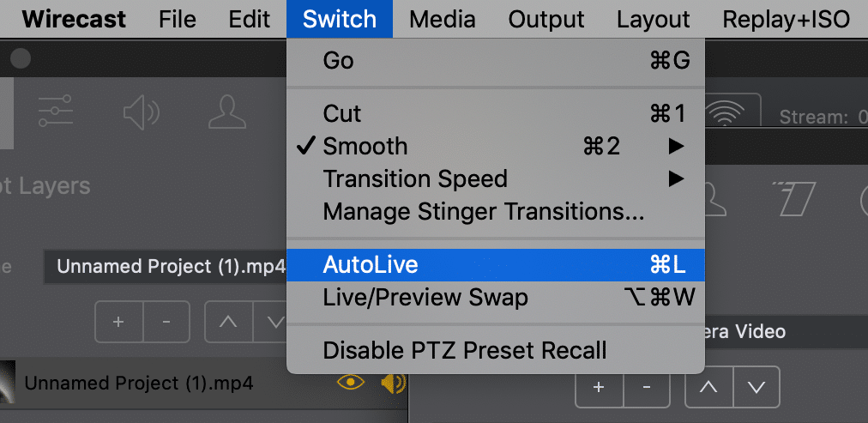Mute audio of Unnamed Project (1).mp4 layer
Screen dimensions: 868x423
pos(393,383)
